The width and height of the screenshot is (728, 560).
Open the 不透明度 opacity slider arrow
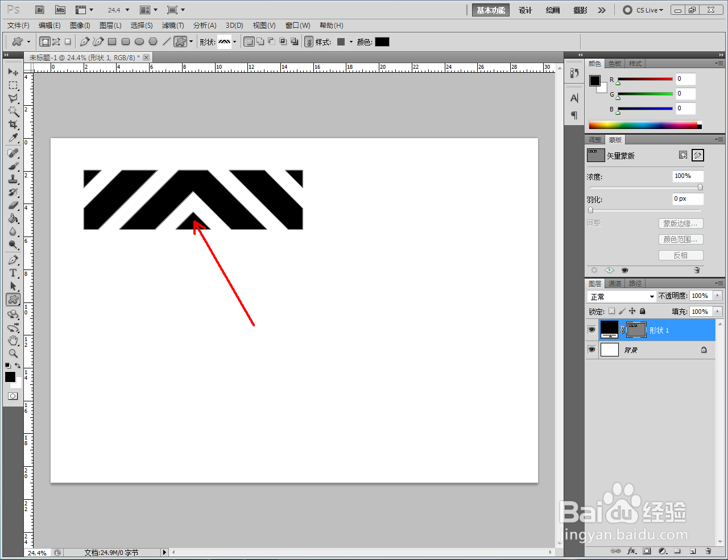point(717,296)
